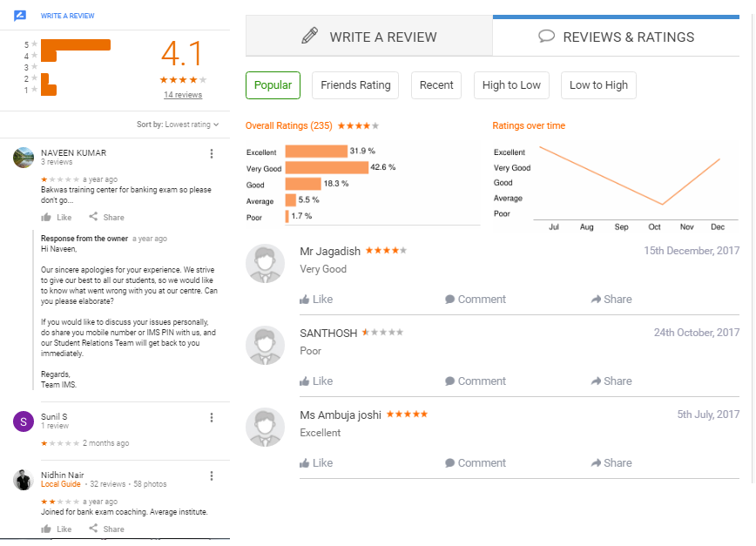Select the Popular filter
756x546 pixels.
point(273,85)
